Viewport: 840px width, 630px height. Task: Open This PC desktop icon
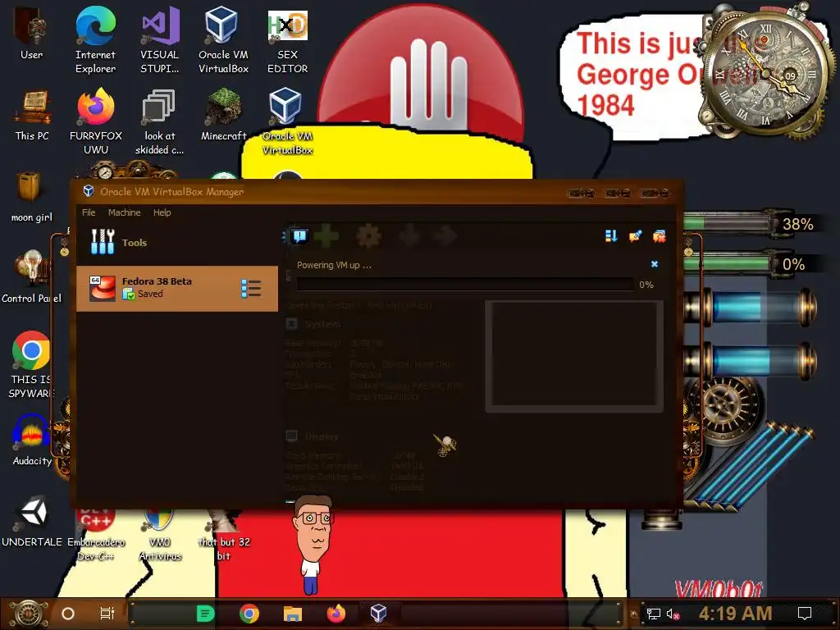(x=32, y=116)
